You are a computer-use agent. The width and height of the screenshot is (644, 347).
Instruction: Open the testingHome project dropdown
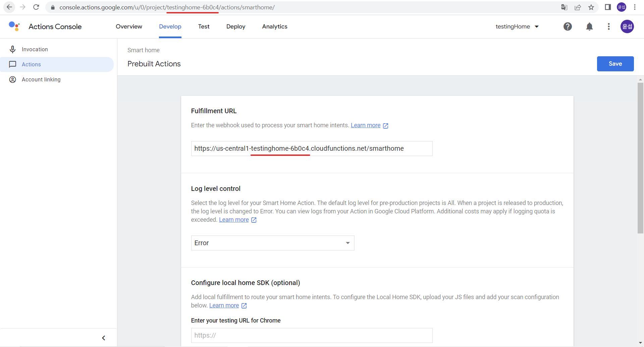click(x=517, y=26)
